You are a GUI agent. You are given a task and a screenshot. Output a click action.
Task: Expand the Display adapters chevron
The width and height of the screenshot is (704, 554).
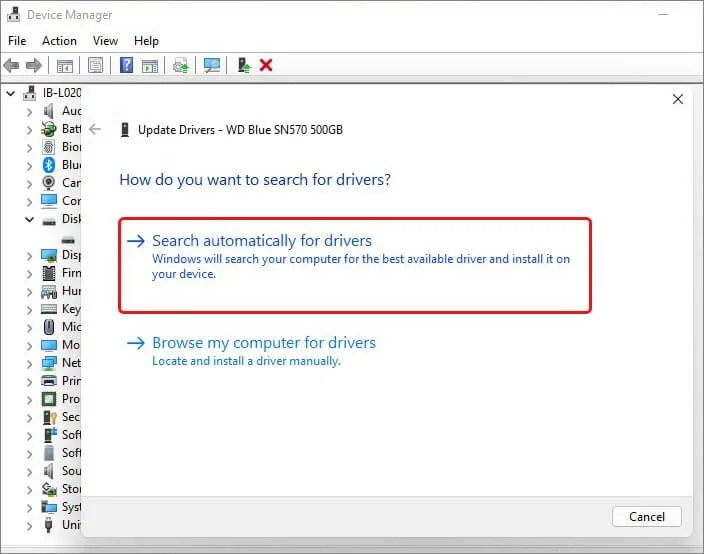point(29,256)
